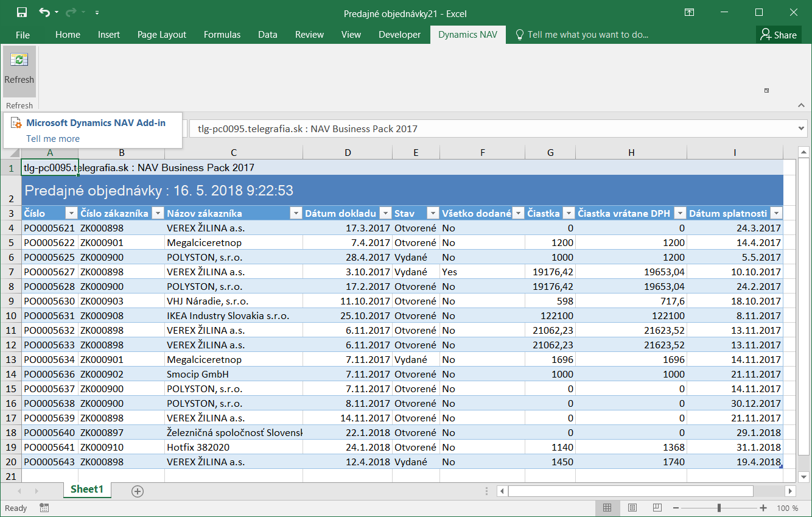Image resolution: width=812 pixels, height=517 pixels.
Task: Click the zoom in plus button
Action: click(763, 508)
